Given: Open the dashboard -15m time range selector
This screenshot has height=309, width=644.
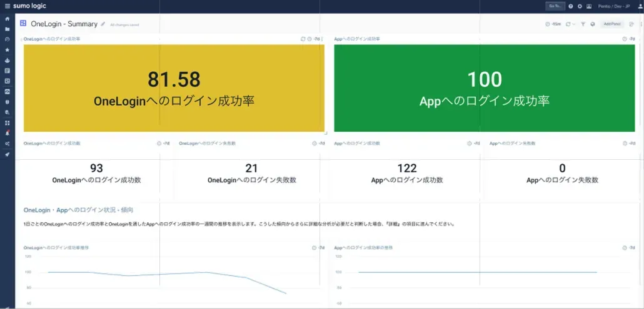Looking at the screenshot, I should point(552,24).
